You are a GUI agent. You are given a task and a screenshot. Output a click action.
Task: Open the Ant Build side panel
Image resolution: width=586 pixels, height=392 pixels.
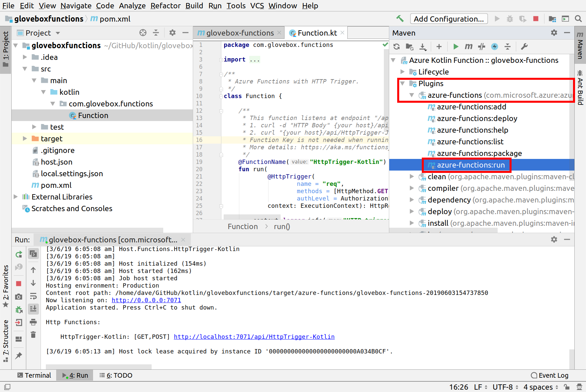click(580, 87)
